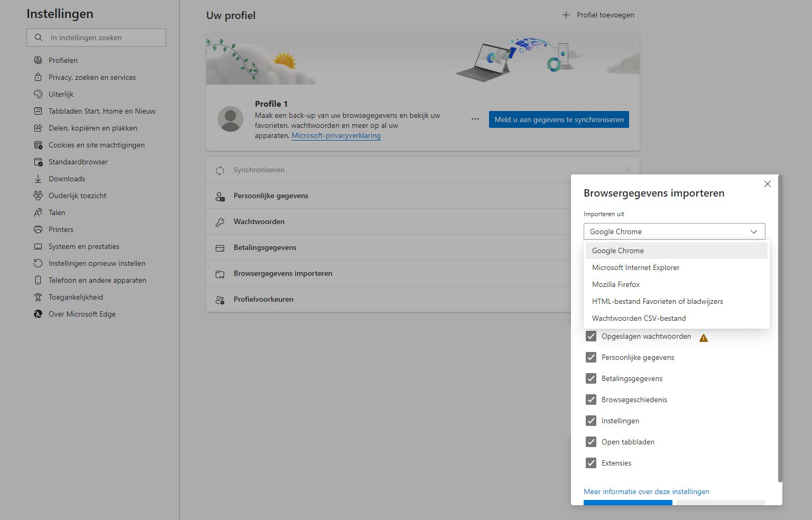This screenshot has width=812, height=520.
Task: Click the Profielen sidebar icon
Action: coord(38,60)
